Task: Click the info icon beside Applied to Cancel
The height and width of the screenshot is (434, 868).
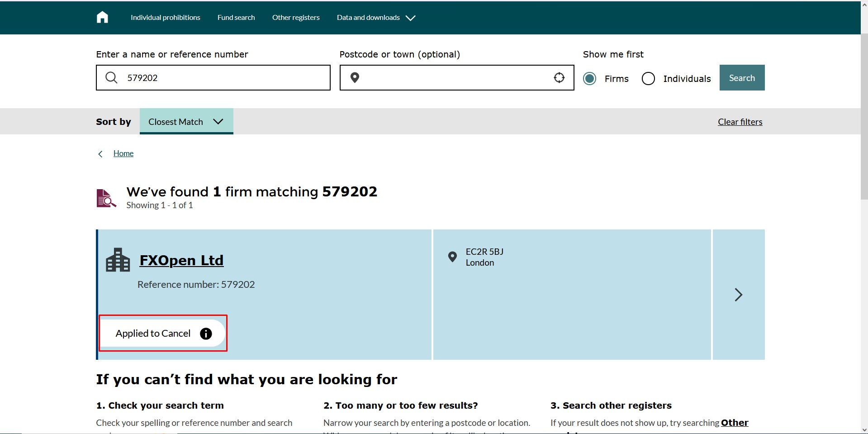Action: pos(206,334)
